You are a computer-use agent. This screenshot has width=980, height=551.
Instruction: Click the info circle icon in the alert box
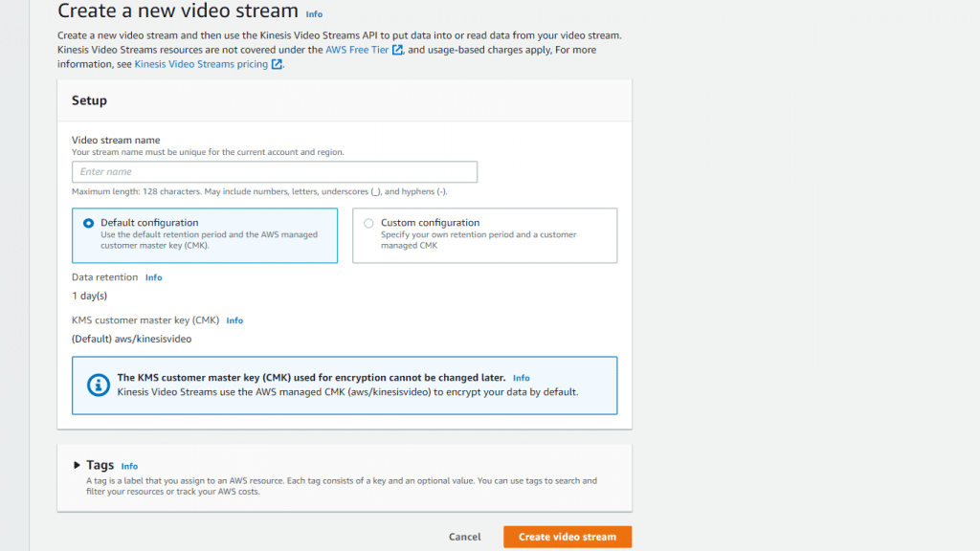pos(98,385)
